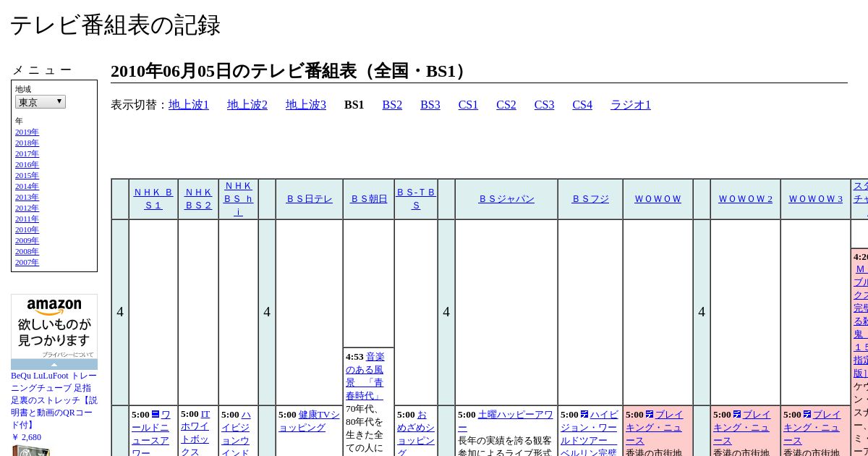The width and height of the screenshot is (868, 456).
Task: Open the ＷＯＷＯＷ３ channel header
Action: pos(815,199)
